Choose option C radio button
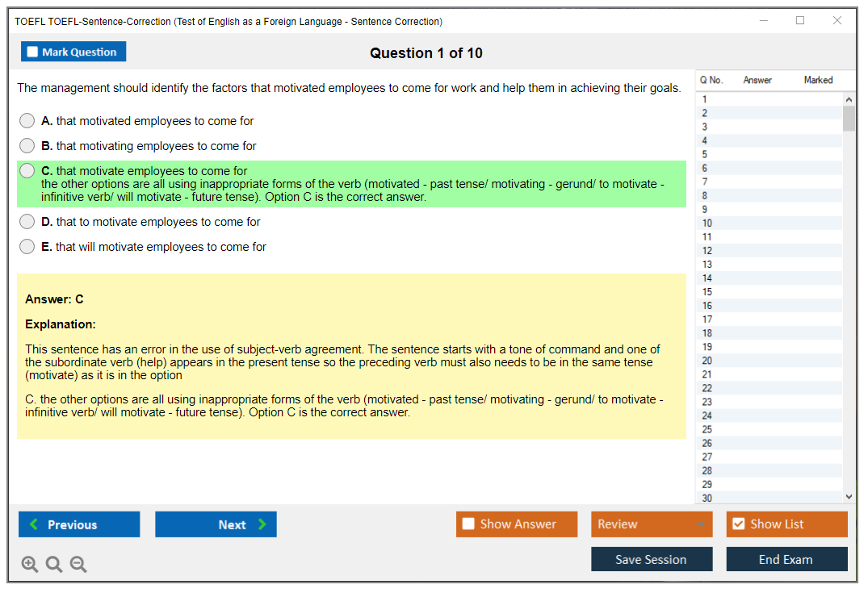 27,171
